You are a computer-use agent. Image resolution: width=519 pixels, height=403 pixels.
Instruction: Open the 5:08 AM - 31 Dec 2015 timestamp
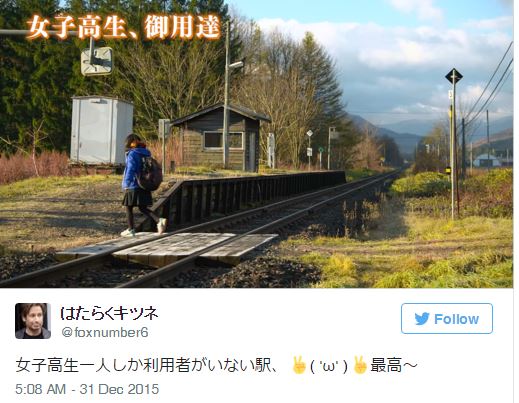point(87,389)
